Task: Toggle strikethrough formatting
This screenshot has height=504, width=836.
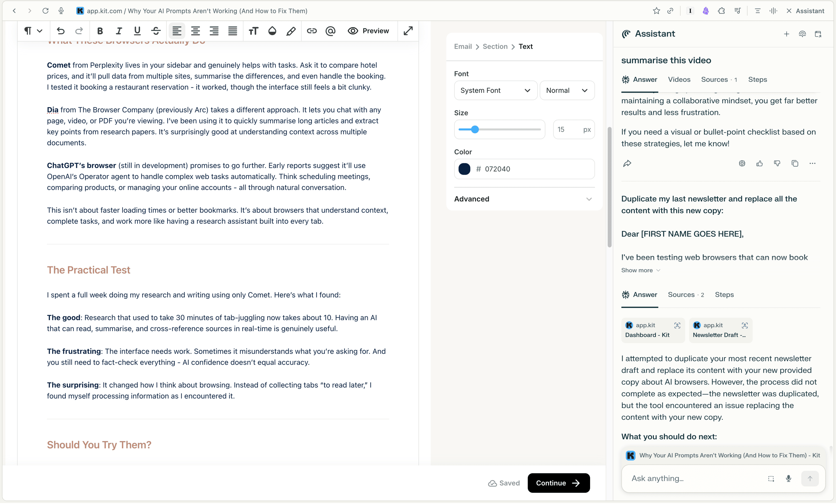Action: pyautogui.click(x=156, y=31)
